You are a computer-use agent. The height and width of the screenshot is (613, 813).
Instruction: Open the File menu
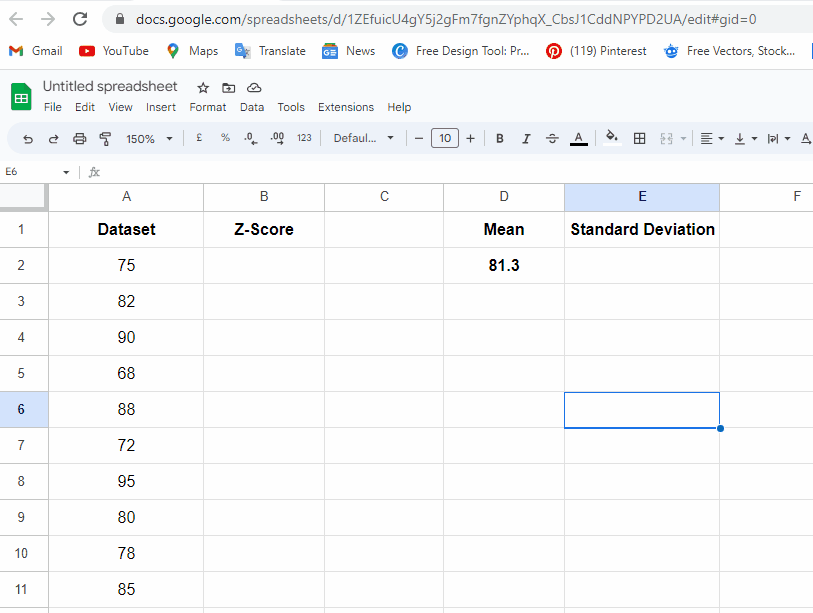53,107
